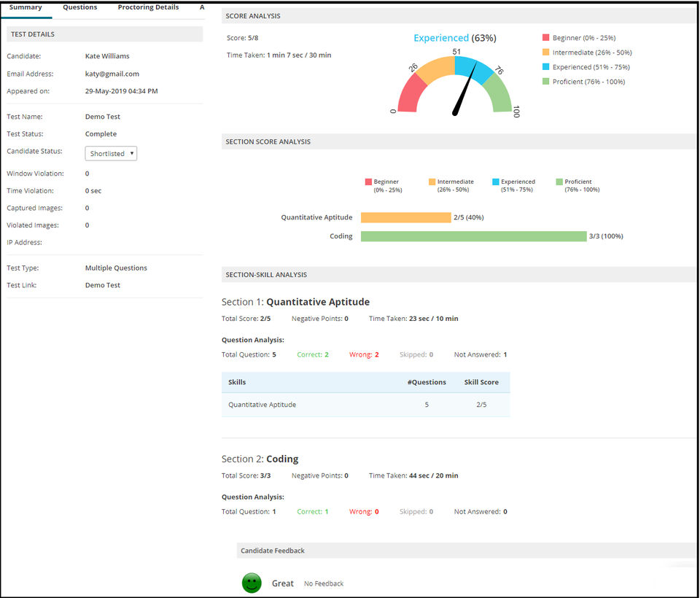Click the Multiple Questions test type value
Viewport: 700px width, 598px height.
[116, 268]
